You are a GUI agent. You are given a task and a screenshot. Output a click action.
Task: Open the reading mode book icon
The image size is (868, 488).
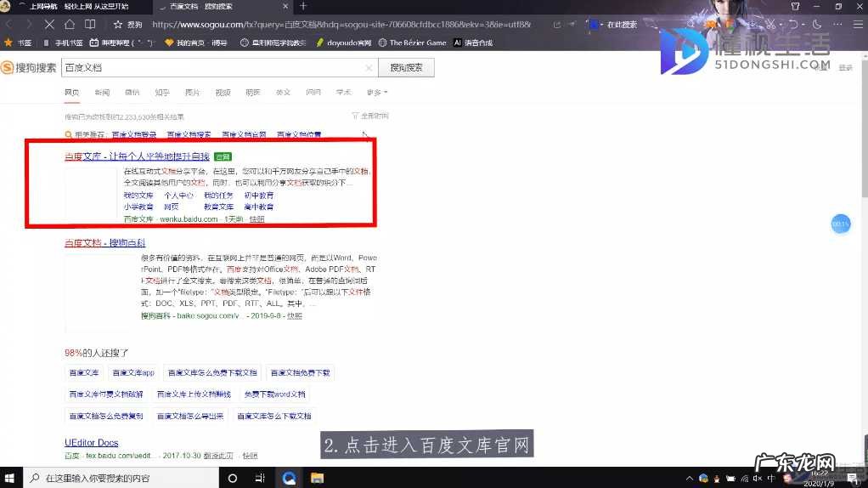[x=90, y=25]
